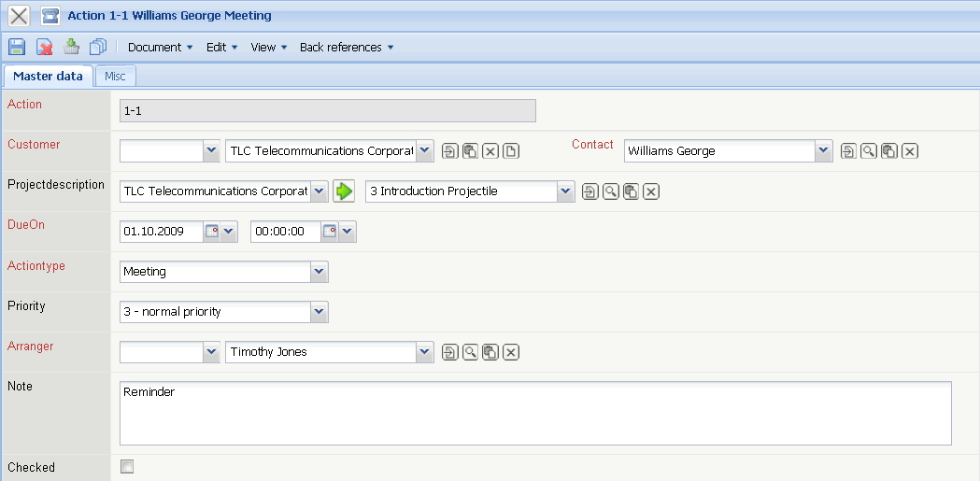The width and height of the screenshot is (980, 481).
Task: Duplicate the record with the copy pages icon
Action: 98,47
